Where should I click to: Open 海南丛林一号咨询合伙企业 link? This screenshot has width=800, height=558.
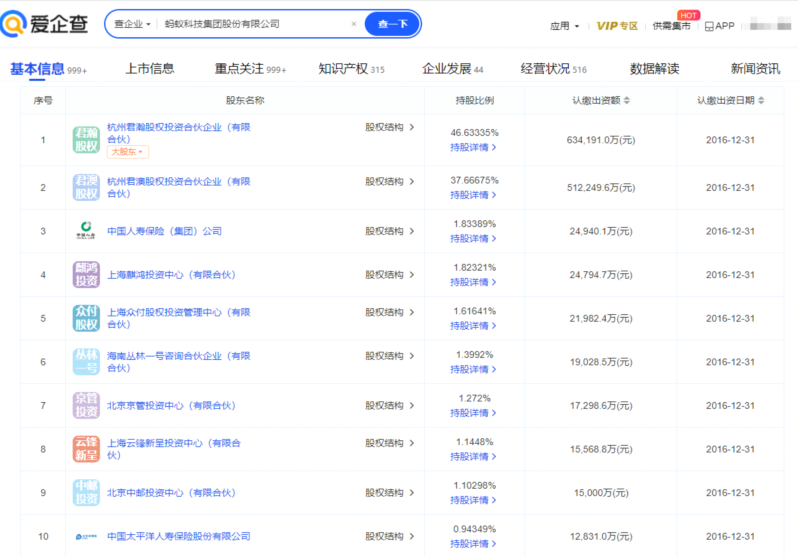point(179,362)
